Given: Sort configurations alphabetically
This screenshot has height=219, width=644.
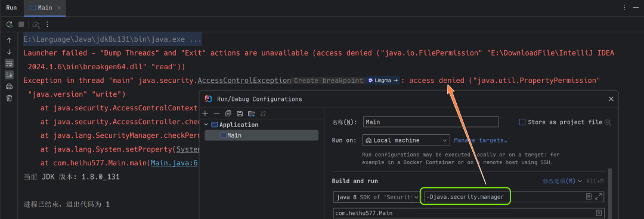Looking at the screenshot, I should coord(264,113).
